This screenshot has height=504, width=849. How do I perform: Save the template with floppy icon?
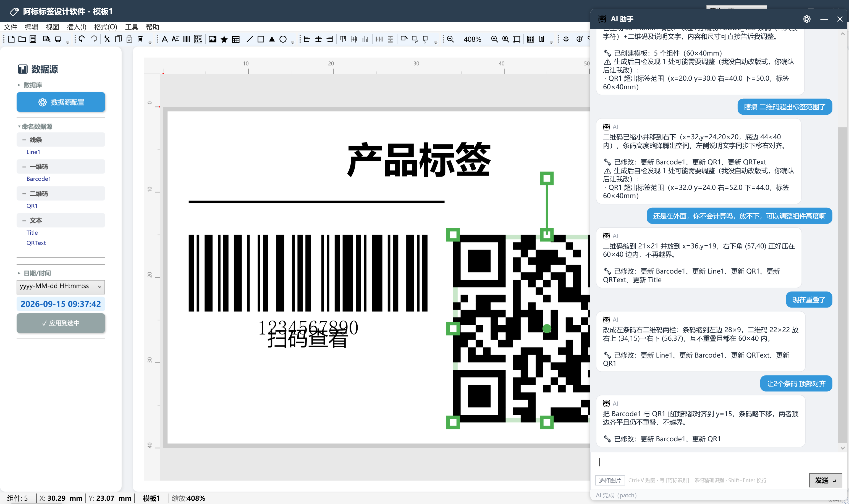point(33,39)
